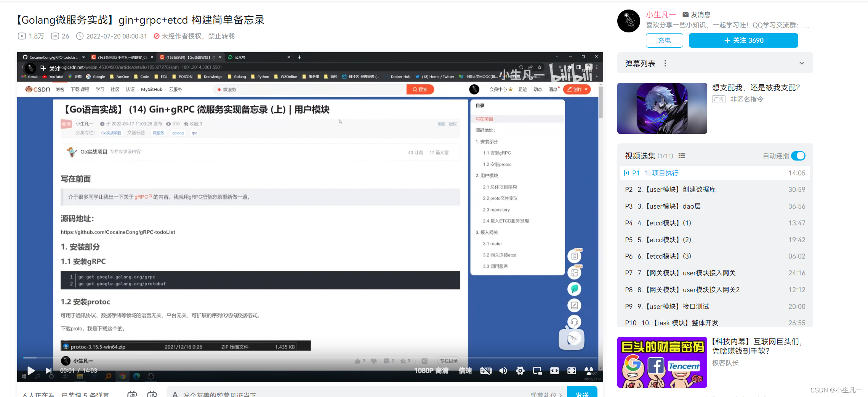Click 未经作者授权，禁止转载 notice
The height and width of the screenshot is (397, 868).
(194, 36)
